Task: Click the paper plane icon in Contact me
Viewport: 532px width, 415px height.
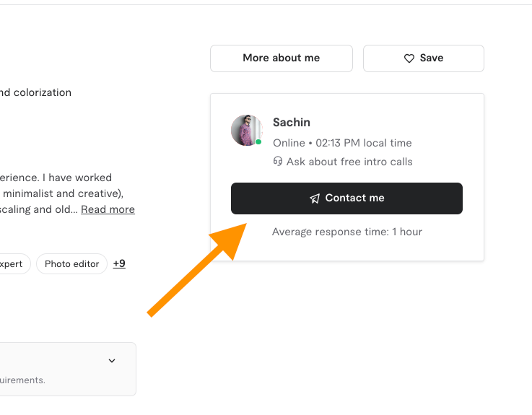Action: tap(315, 198)
